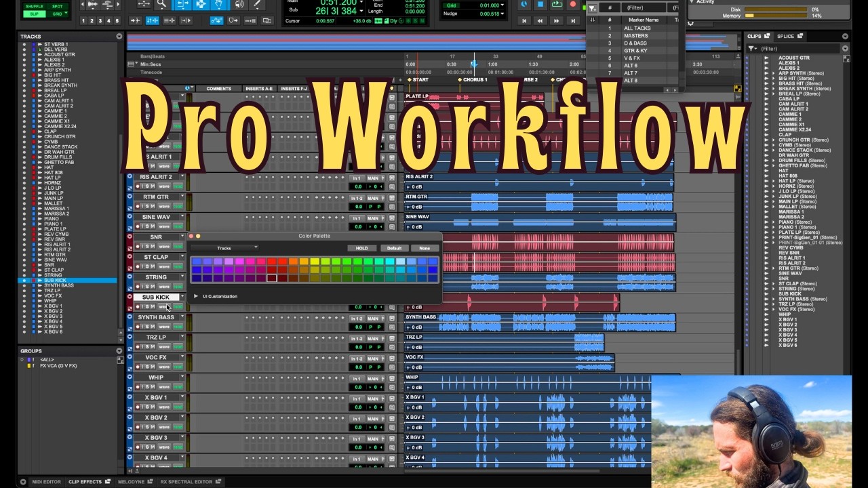The height and width of the screenshot is (488, 868).
Task: Click the Fast Forward transport button
Action: click(x=557, y=21)
